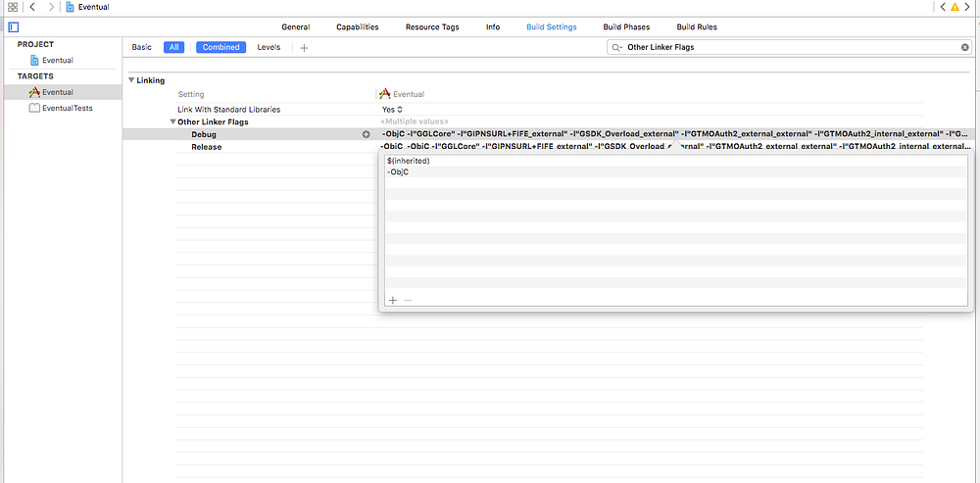Select the $(inherited) entry in popover
980x483 pixels.
pos(675,161)
